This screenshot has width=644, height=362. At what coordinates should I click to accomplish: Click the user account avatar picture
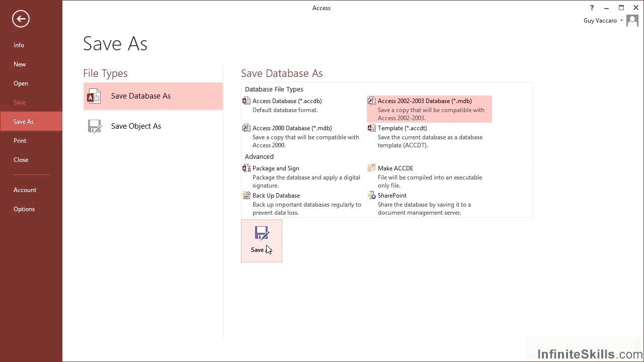tap(632, 21)
